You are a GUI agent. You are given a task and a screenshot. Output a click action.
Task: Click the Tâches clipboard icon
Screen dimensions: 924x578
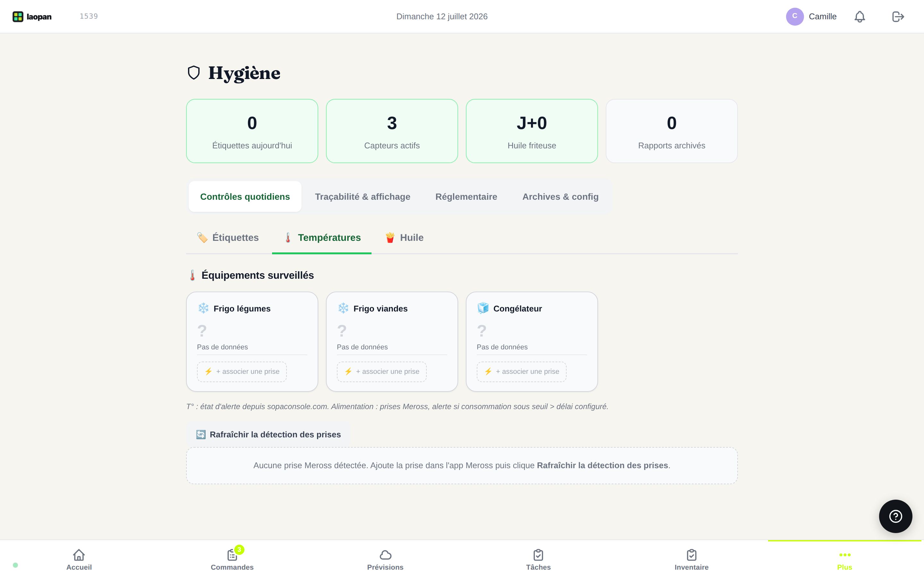click(x=538, y=555)
